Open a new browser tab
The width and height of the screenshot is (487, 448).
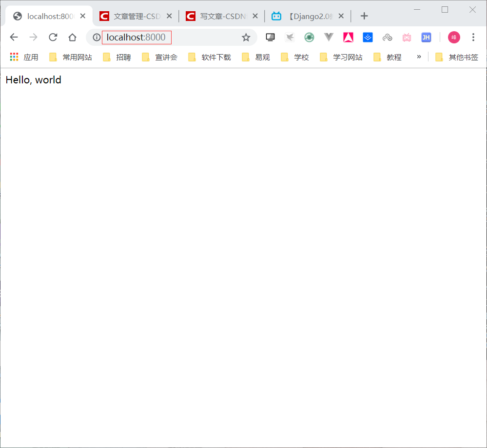(x=364, y=16)
